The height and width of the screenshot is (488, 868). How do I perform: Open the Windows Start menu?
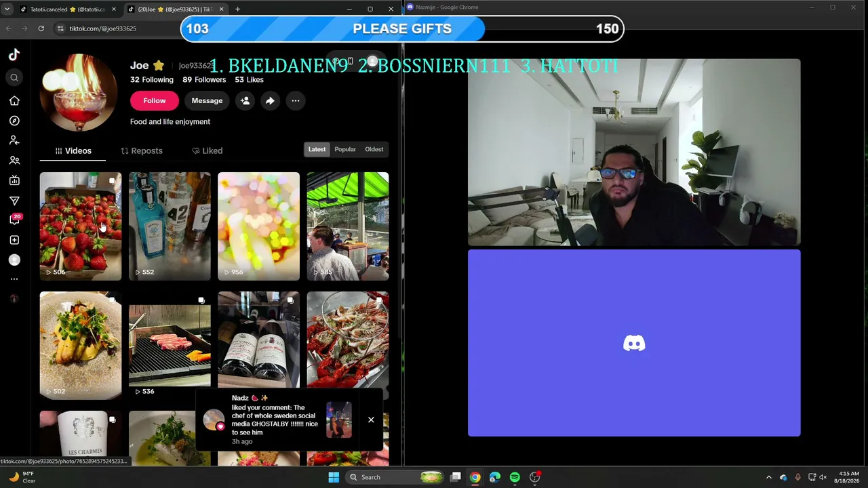coord(334,477)
